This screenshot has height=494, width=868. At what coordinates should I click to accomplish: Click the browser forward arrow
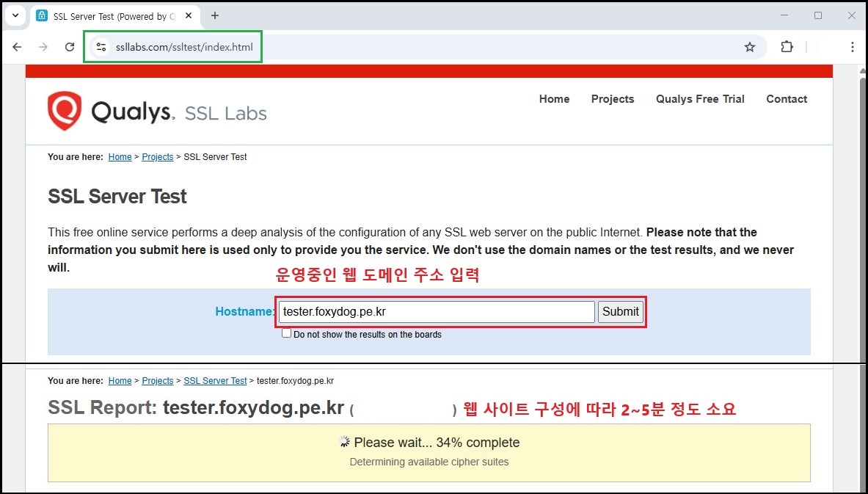pyautogui.click(x=43, y=47)
